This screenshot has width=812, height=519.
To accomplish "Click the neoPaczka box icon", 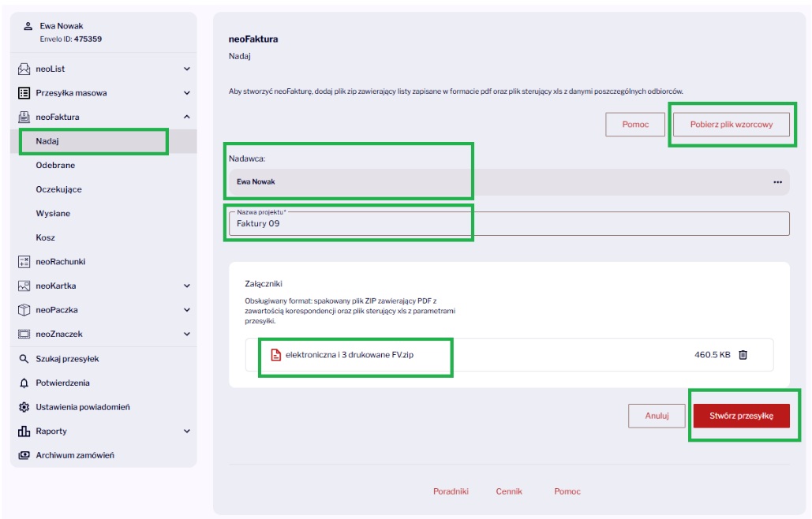I will 24,310.
